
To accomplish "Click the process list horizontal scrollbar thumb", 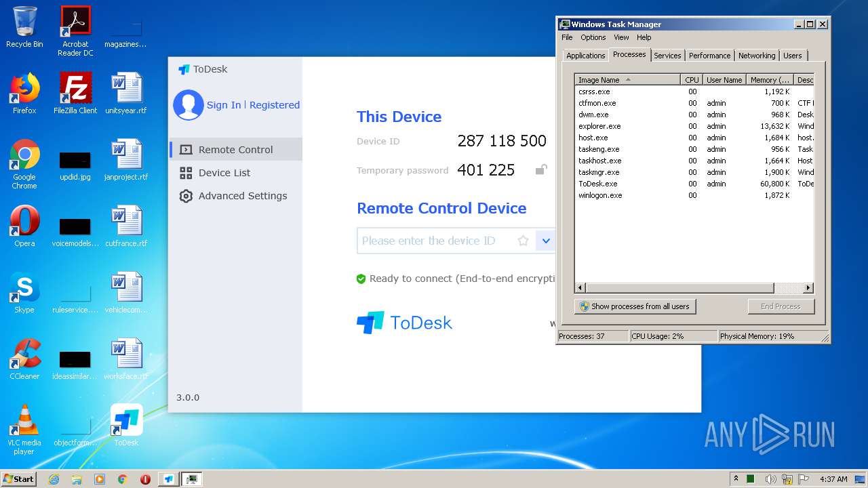I will (679, 288).
